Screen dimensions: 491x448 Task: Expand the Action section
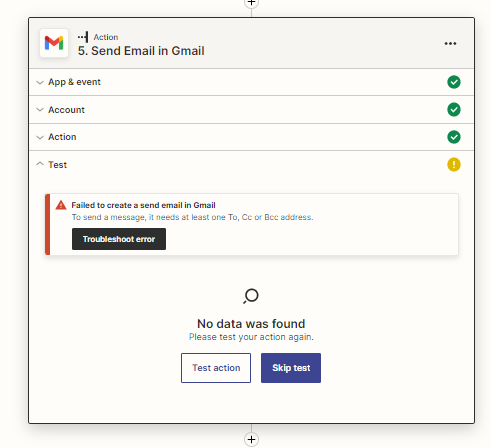(x=251, y=137)
